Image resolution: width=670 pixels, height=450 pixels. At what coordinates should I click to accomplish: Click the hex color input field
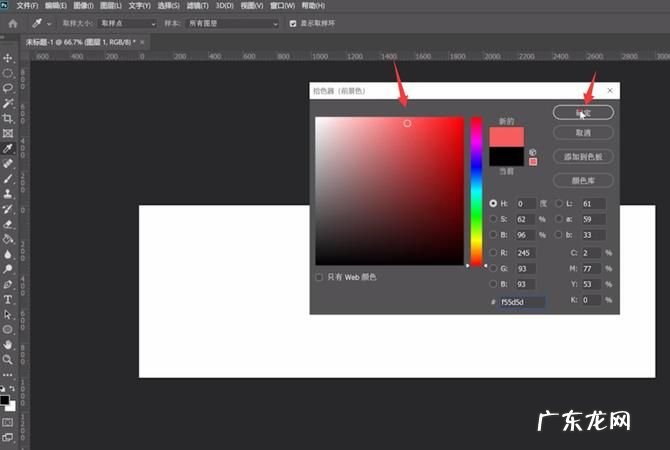pos(521,301)
